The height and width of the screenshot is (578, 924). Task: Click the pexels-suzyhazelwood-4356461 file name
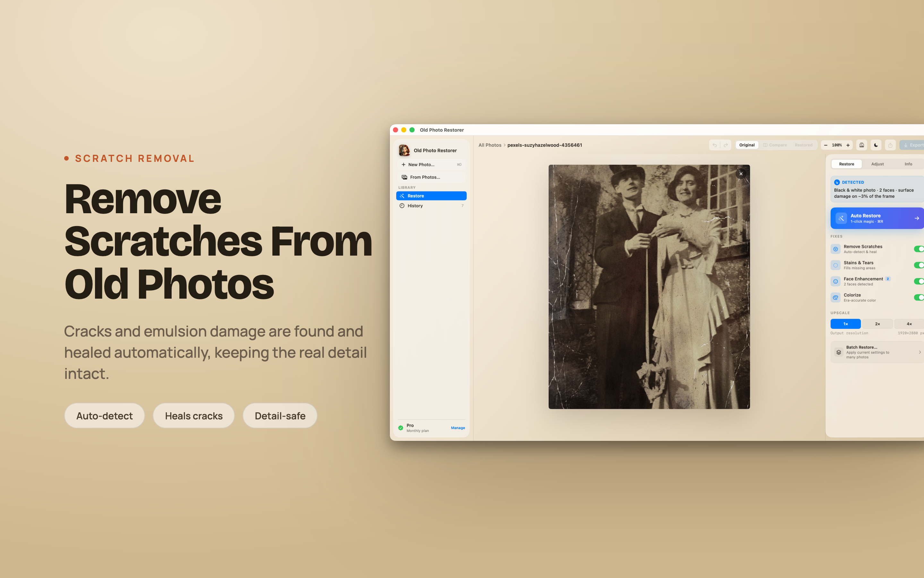point(544,145)
